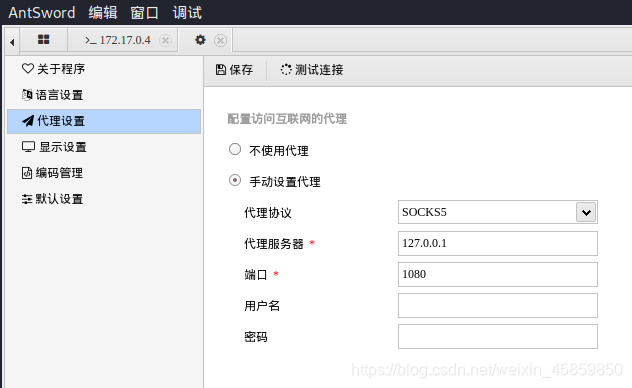This screenshot has height=388, width=632.
Task: Close the settings tab
Action: (220, 40)
